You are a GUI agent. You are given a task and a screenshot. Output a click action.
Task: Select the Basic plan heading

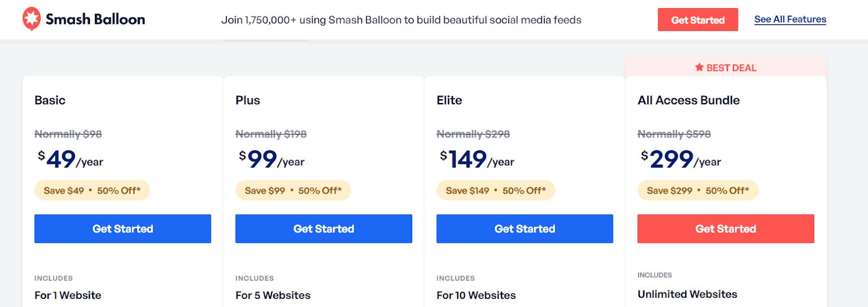pos(50,100)
